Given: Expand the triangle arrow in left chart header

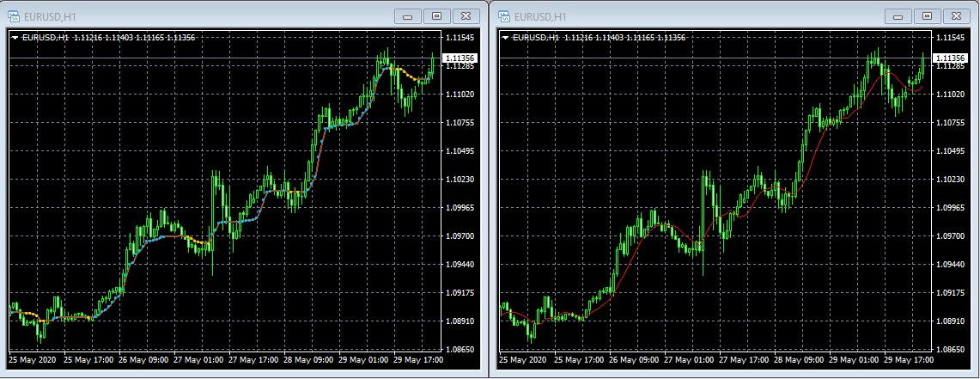Looking at the screenshot, I should (x=15, y=38).
